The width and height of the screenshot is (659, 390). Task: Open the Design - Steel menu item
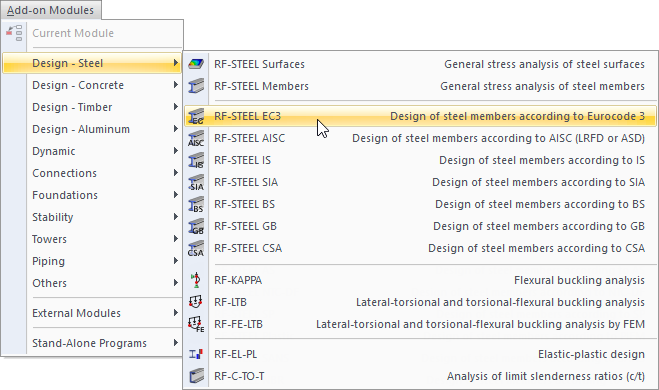(92, 63)
